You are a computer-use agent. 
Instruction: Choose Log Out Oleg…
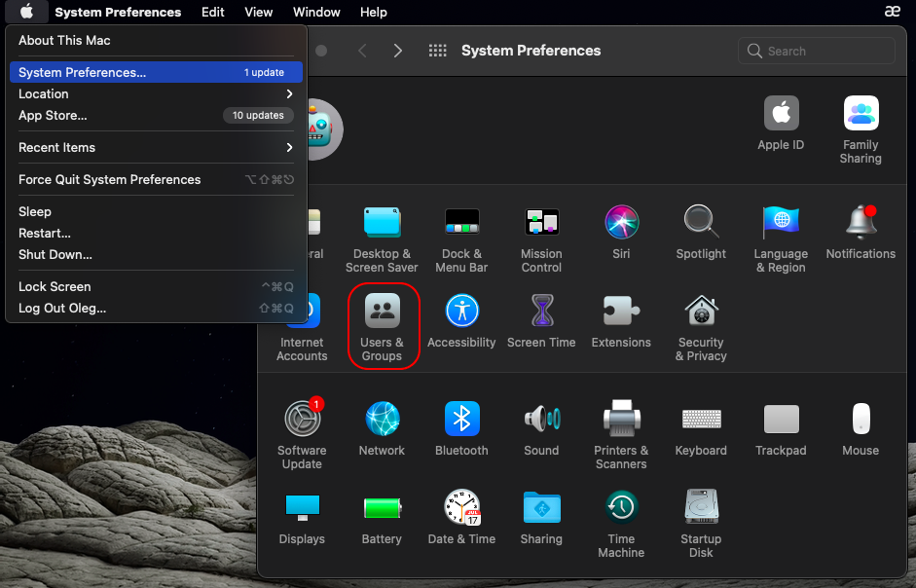click(156, 308)
